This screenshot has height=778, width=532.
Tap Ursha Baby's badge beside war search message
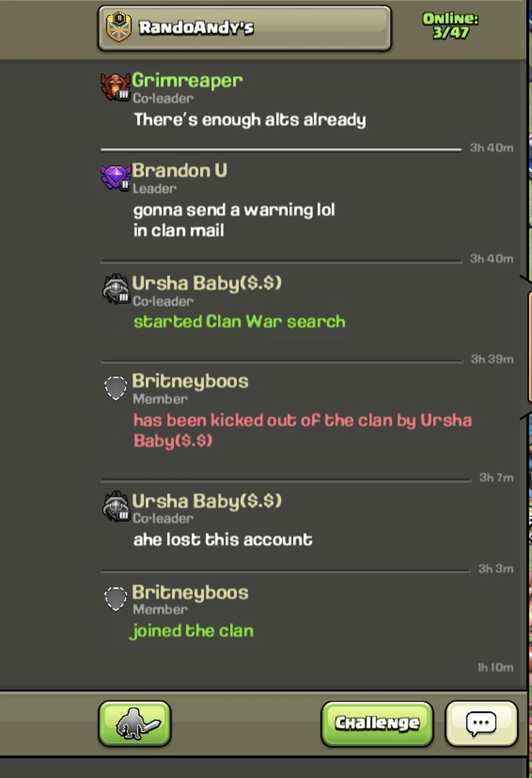point(116,289)
